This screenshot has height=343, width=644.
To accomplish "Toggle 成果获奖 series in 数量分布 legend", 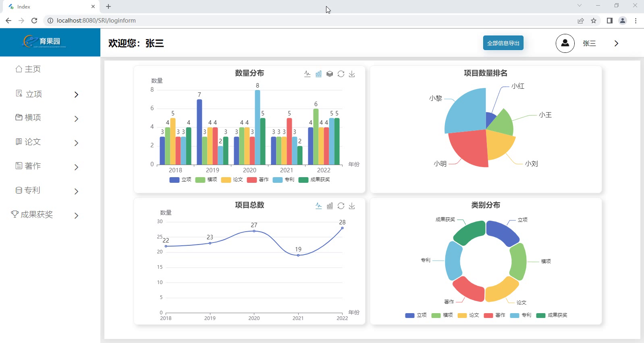I will [314, 180].
